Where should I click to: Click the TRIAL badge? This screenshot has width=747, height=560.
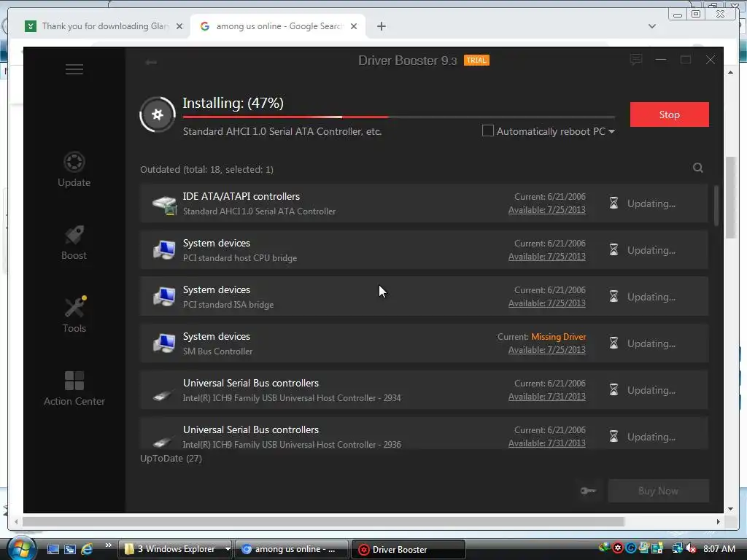coord(476,61)
